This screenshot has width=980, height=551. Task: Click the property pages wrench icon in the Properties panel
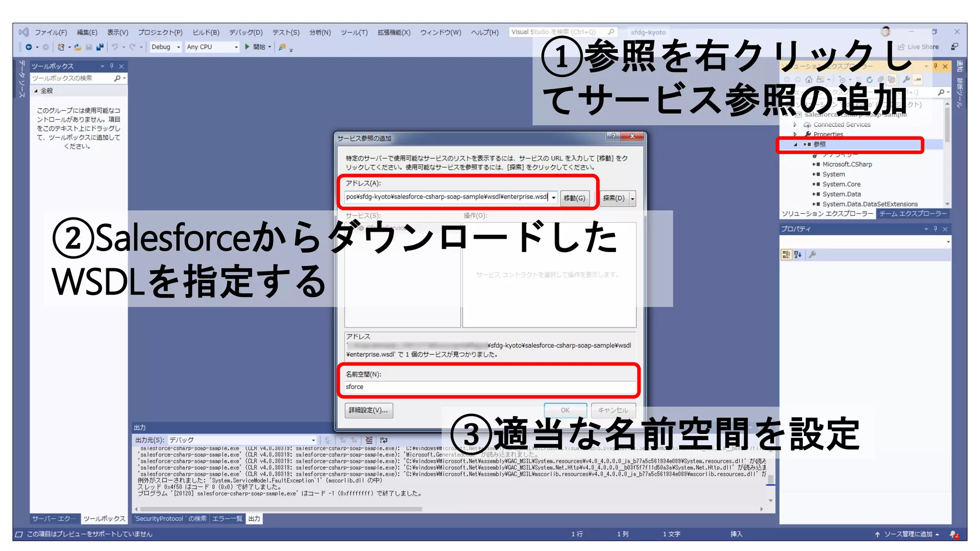coord(812,254)
